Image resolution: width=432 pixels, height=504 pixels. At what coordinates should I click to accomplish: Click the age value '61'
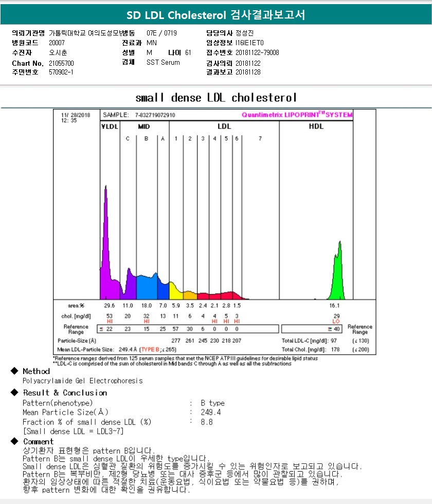[188, 52]
